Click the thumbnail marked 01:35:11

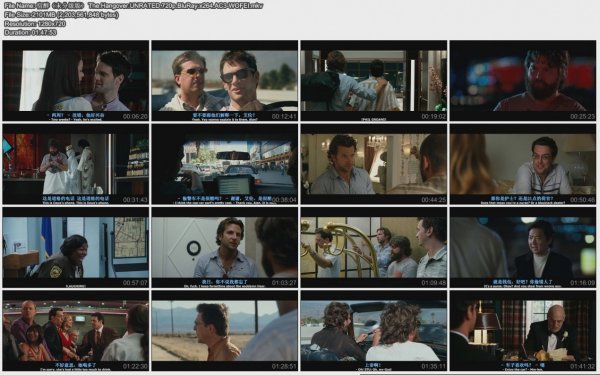(374, 331)
